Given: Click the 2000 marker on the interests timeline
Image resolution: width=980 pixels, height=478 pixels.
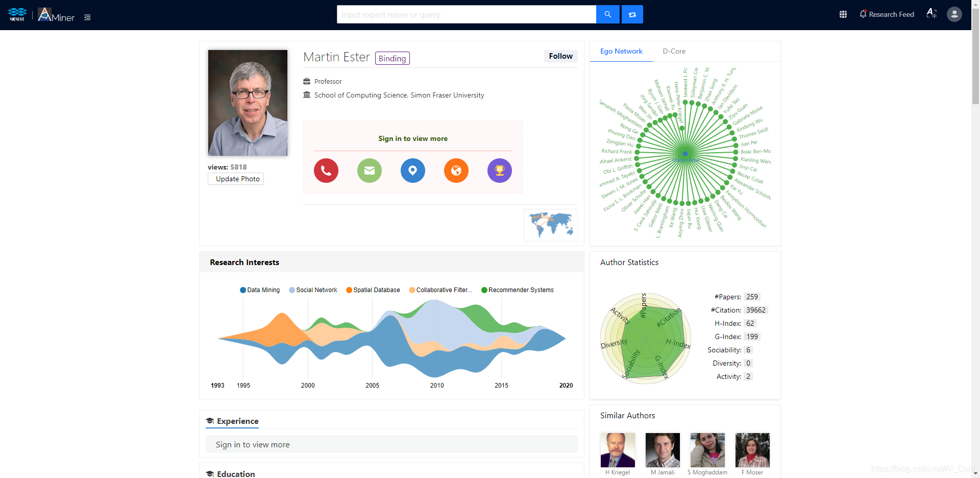Looking at the screenshot, I should point(308,386).
